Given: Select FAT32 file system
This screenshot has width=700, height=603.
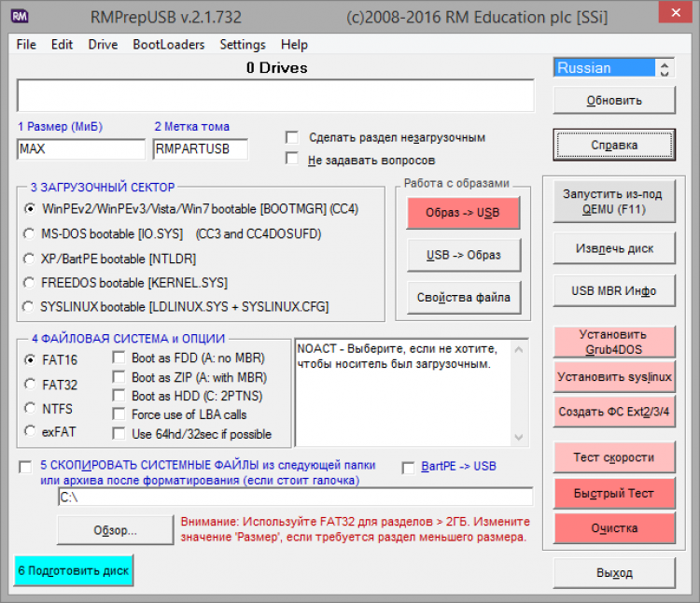Looking at the screenshot, I should (x=30, y=385).
